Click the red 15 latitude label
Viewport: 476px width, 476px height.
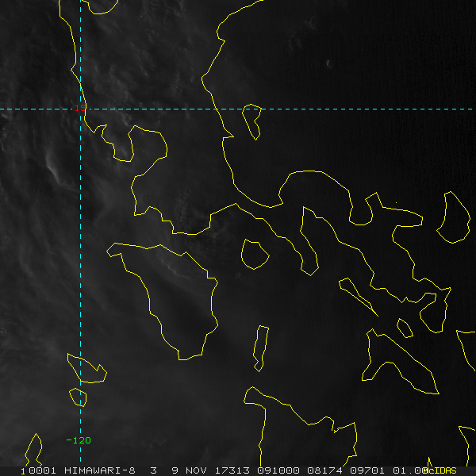pyautogui.click(x=80, y=108)
